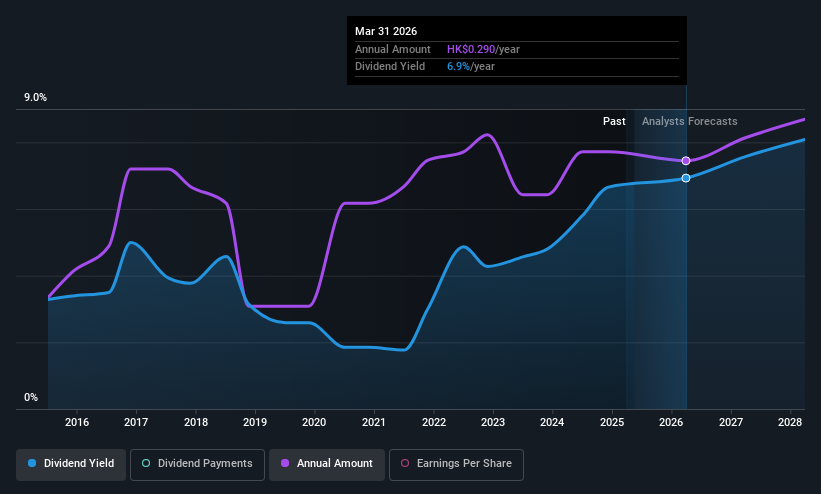Screen dimensions: 821x494
Task: Click the 2023 x-axis label
Action: (493, 422)
